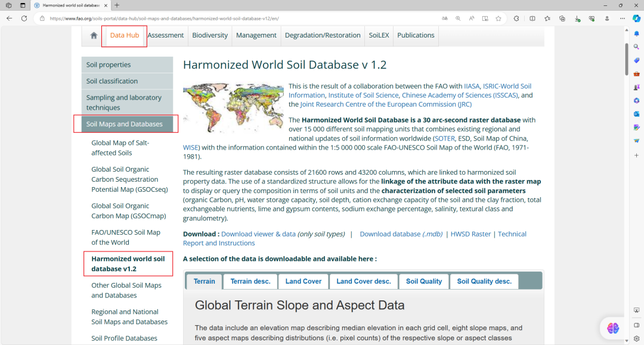Image resolution: width=644 pixels, height=345 pixels.
Task: Launch Copilot from the toolbar
Action: coord(636,18)
